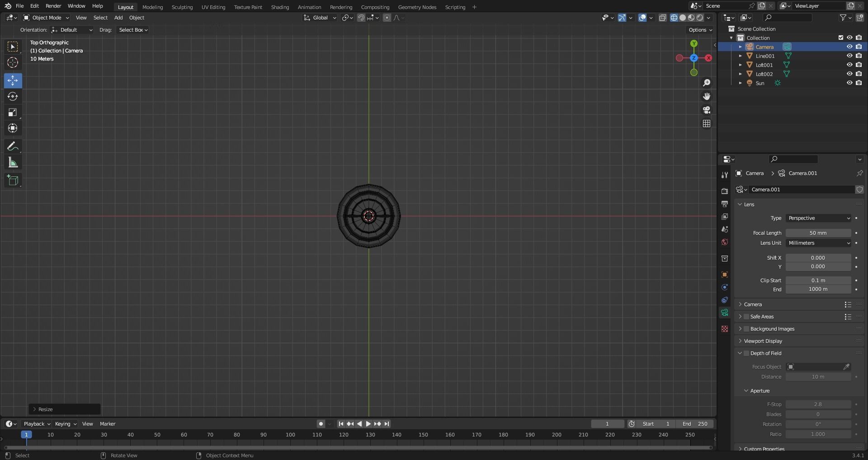
Task: Collapse the Aperture subpanel
Action: (759, 391)
